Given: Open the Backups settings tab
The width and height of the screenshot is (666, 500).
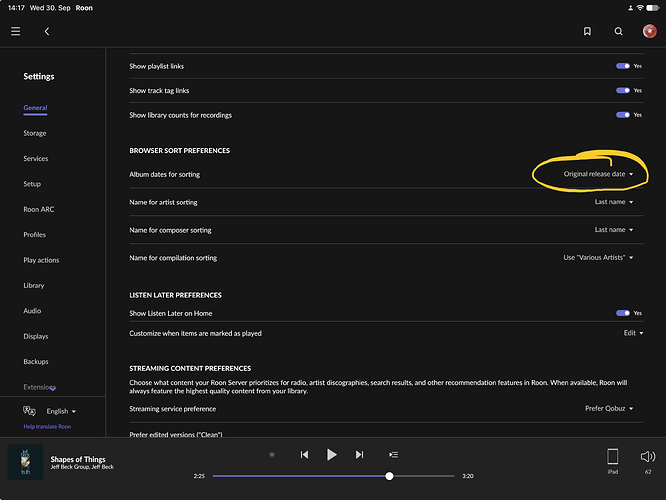Looking at the screenshot, I should coord(36,362).
